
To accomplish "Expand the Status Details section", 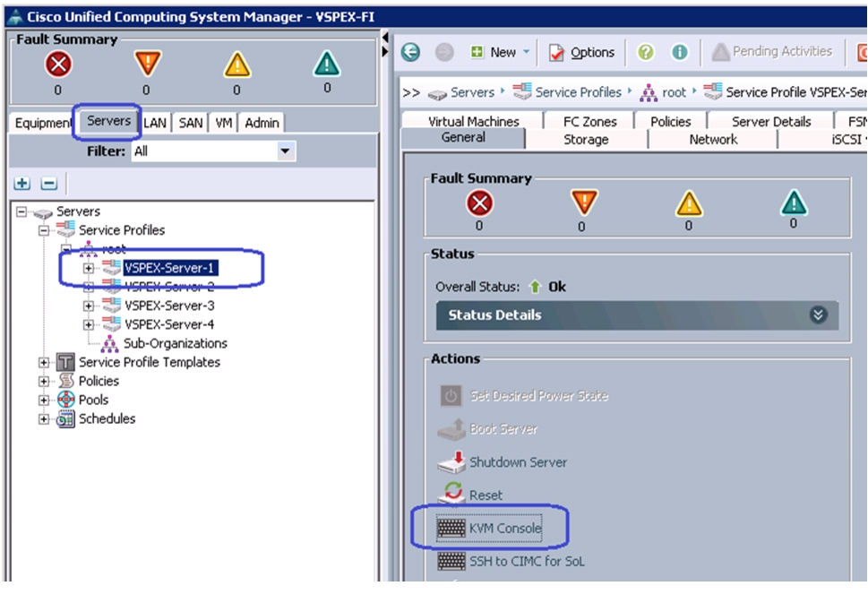I will pyautogui.click(x=818, y=315).
